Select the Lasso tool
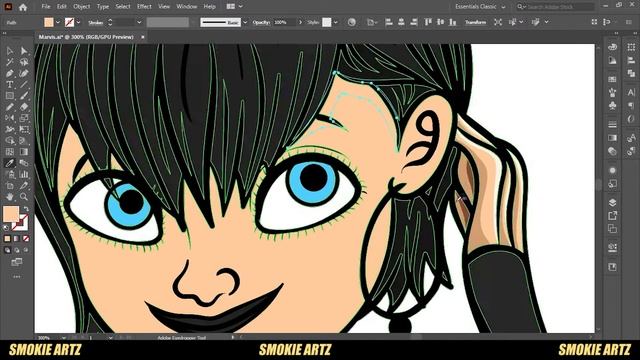 click(24, 62)
